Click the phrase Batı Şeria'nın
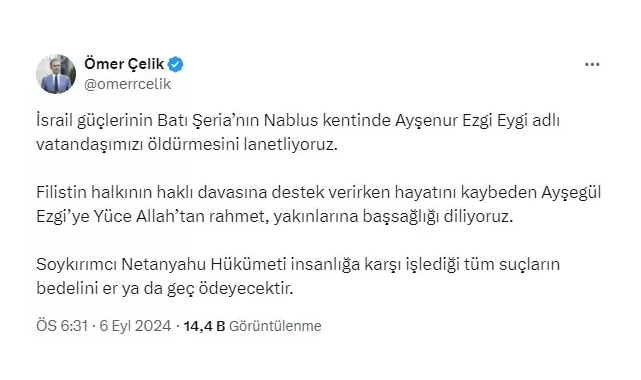The image size is (641, 380). [208, 121]
